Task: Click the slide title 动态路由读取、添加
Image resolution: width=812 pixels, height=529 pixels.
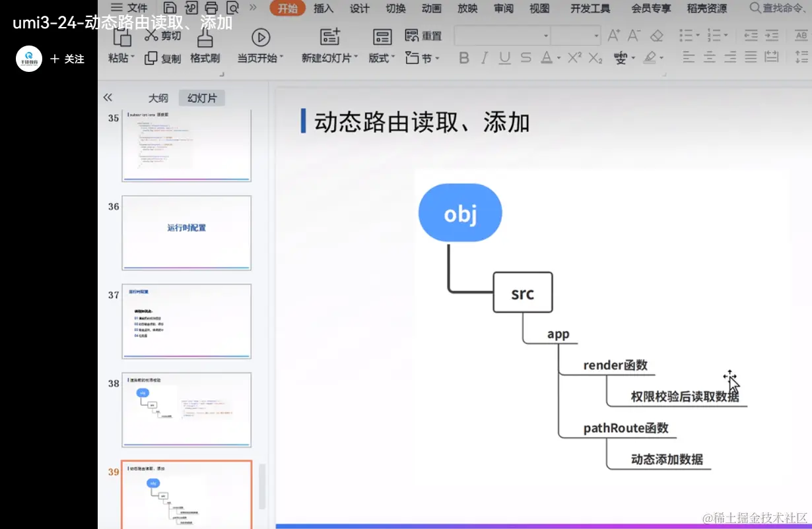Action: click(422, 122)
